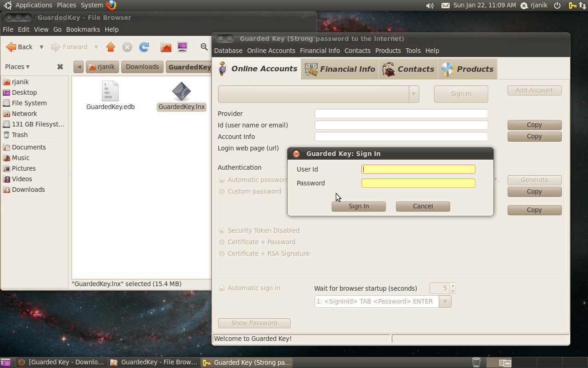The image size is (588, 368).
Task: Toggle the Automatic sign in checkbox
Action: click(222, 288)
